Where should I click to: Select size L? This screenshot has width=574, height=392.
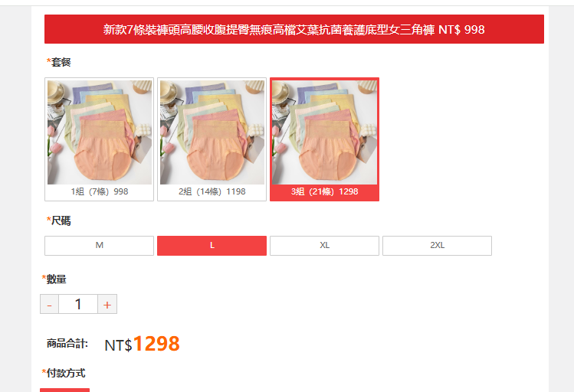pos(212,245)
